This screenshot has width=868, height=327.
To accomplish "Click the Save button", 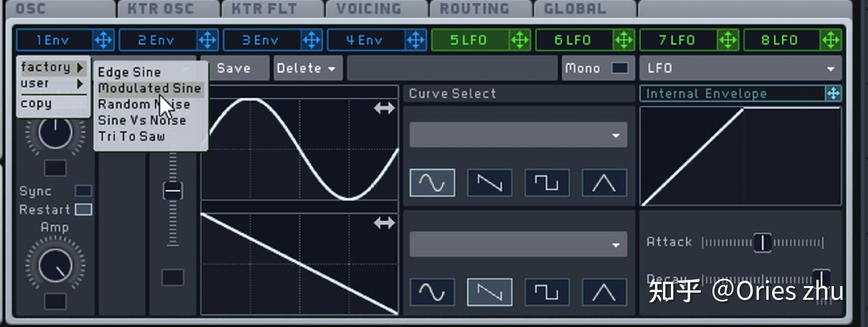I will [234, 68].
